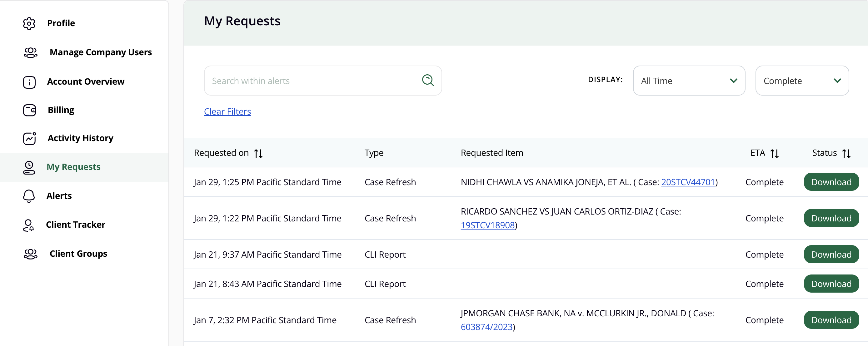Click the Account Overview info icon
The image size is (868, 346).
[29, 82]
